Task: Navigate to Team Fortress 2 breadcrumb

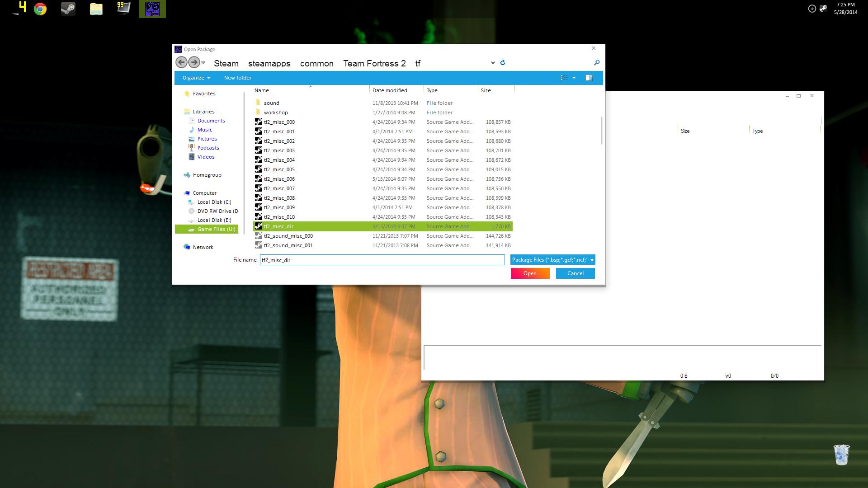Action: coord(374,64)
